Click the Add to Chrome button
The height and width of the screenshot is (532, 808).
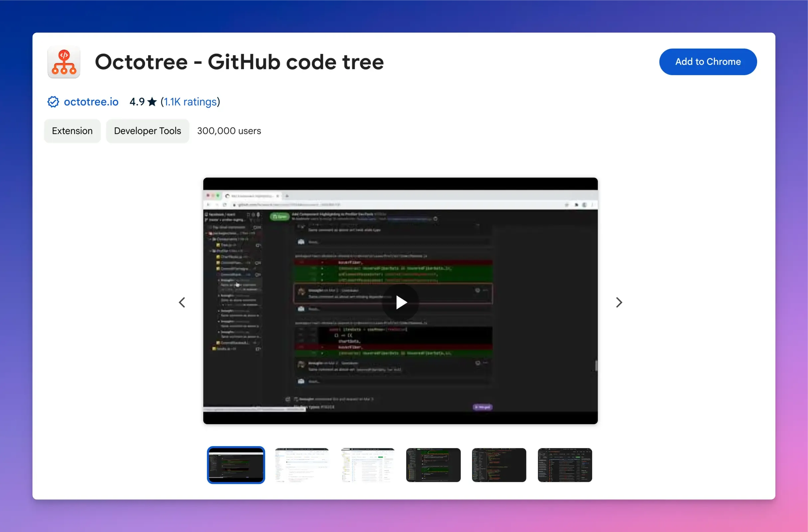coord(708,62)
